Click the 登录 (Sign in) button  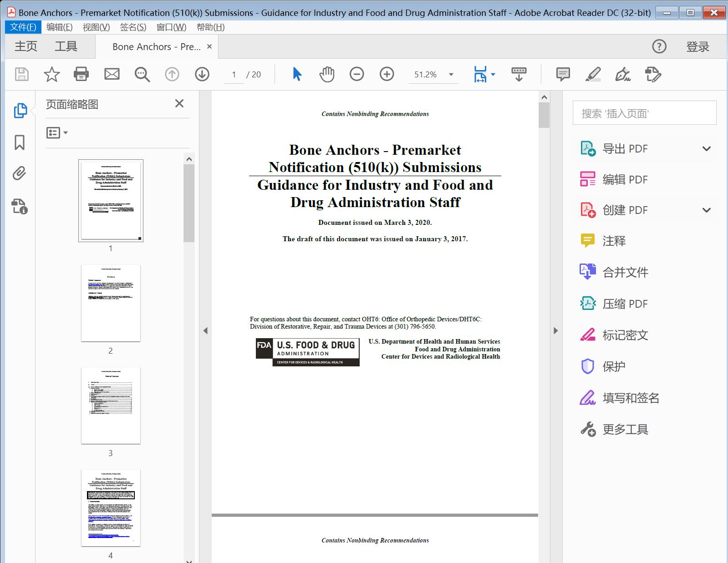pos(697,46)
